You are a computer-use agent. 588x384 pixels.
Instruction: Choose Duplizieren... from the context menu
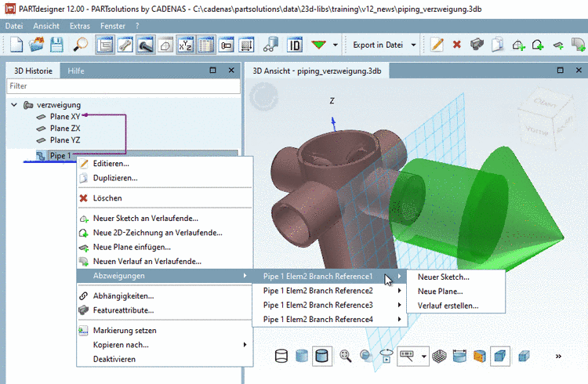(x=165, y=178)
